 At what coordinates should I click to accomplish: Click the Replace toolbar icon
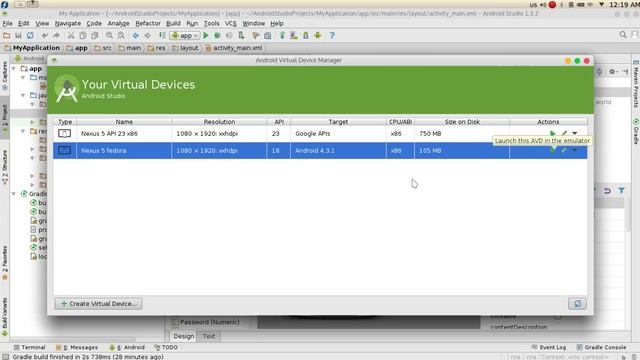121,36
